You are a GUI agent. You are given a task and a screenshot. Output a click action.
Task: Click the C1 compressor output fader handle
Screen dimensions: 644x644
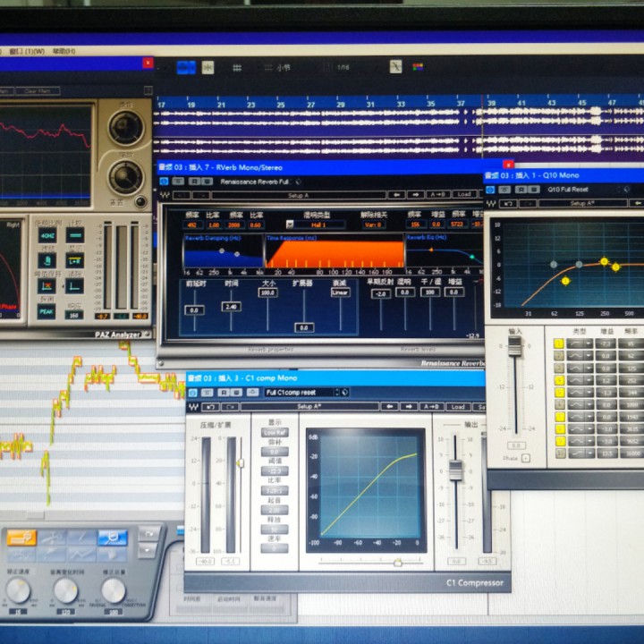click(x=456, y=470)
